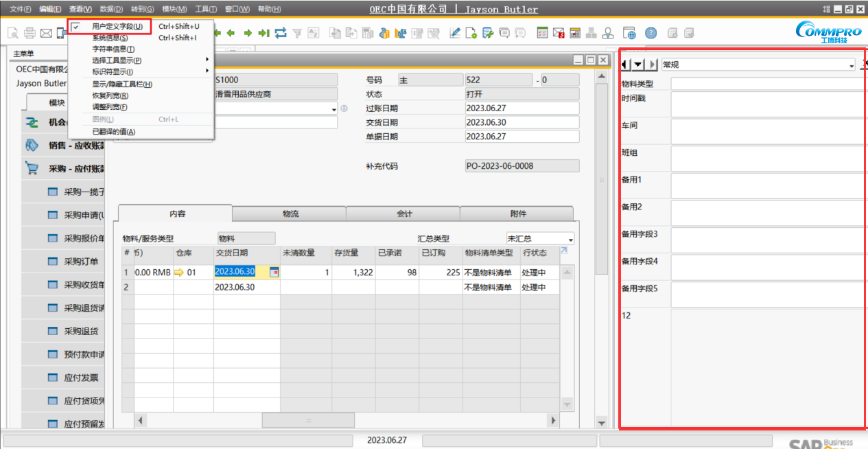Click the Print toolbar icon

coord(30,32)
